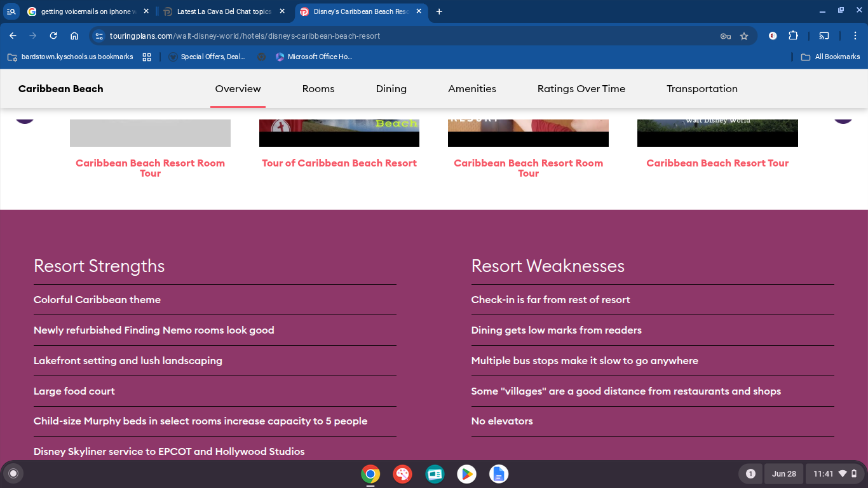This screenshot has height=488, width=868.
Task: Open the teal news app on shelf
Action: tap(435, 474)
